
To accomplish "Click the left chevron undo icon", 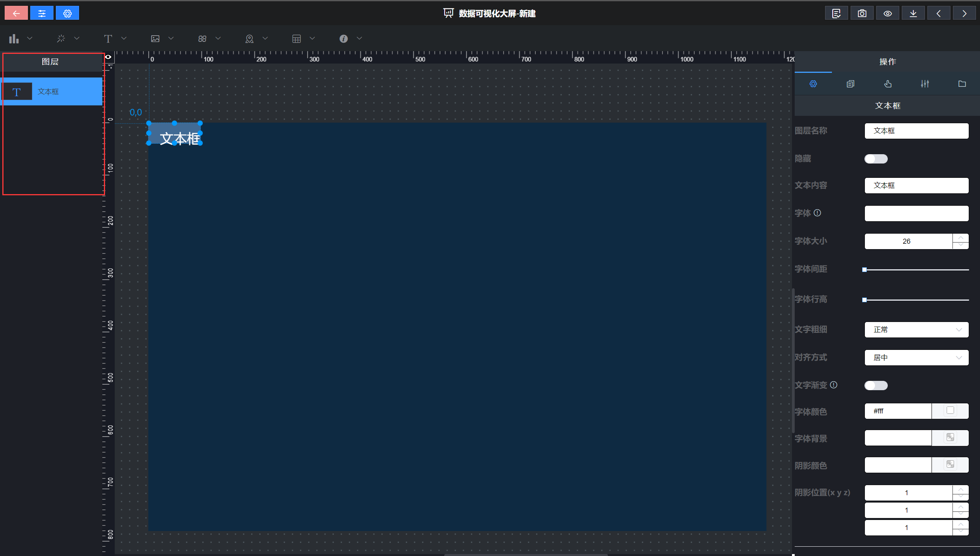I will [x=939, y=13].
